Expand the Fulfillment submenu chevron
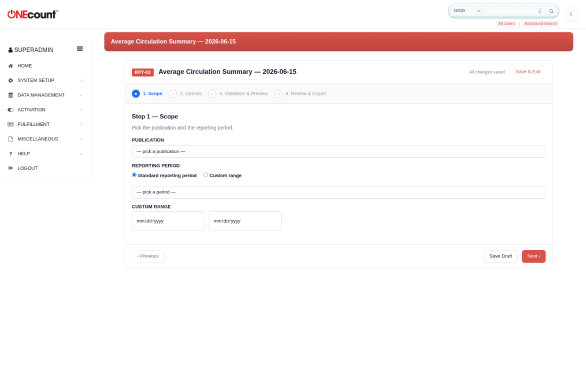Screen dimensions: 586x366 coord(81,124)
